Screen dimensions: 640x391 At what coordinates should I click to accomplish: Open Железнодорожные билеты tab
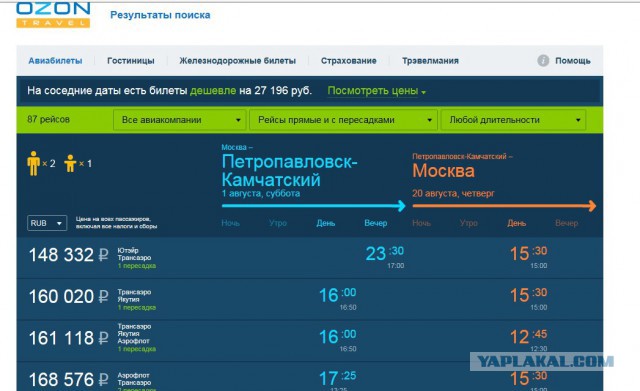tap(238, 61)
